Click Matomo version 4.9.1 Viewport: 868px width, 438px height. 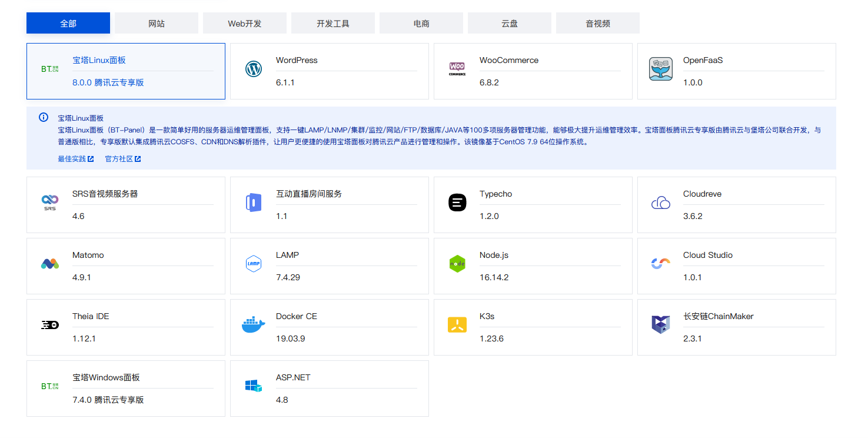[x=82, y=277]
